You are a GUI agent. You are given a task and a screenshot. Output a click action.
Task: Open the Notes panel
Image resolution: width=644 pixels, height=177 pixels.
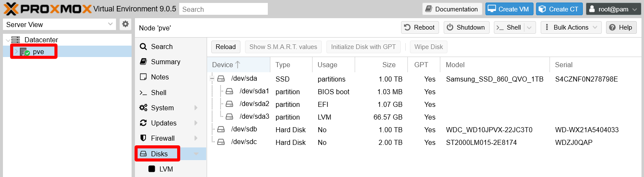coord(170,77)
